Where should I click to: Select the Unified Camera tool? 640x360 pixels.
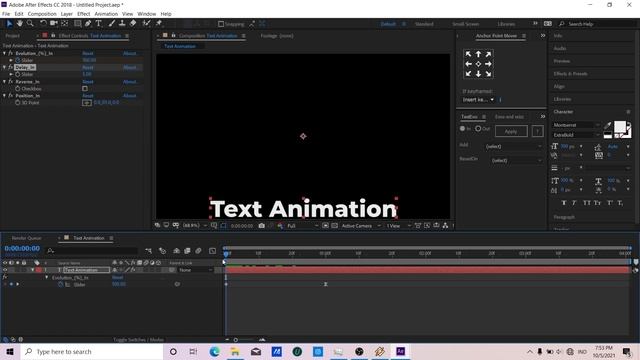[x=53, y=24]
